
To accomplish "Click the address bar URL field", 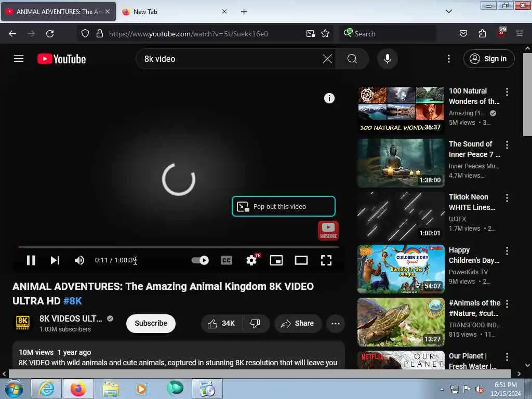I will pos(205,34).
